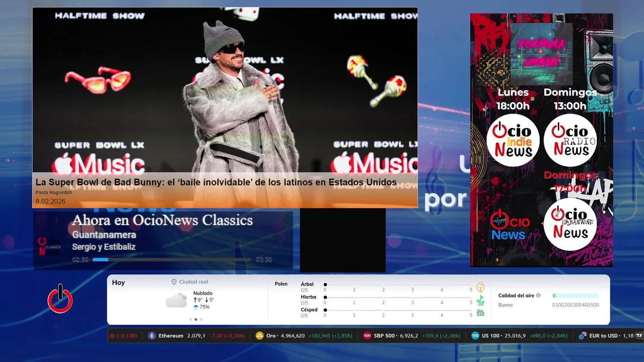Image resolution: width=644 pixels, height=362 pixels.
Task: Click the Ethereum coin icon in ticker
Action: click(152, 336)
